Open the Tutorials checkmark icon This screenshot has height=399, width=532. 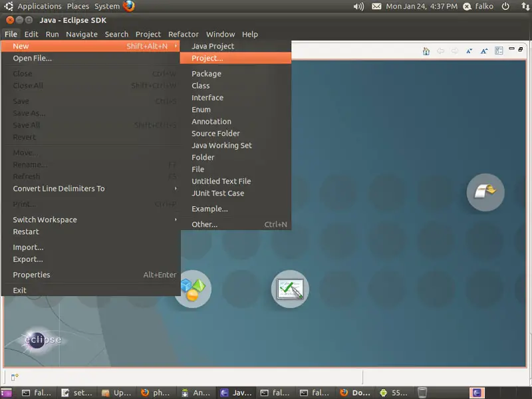coord(290,289)
